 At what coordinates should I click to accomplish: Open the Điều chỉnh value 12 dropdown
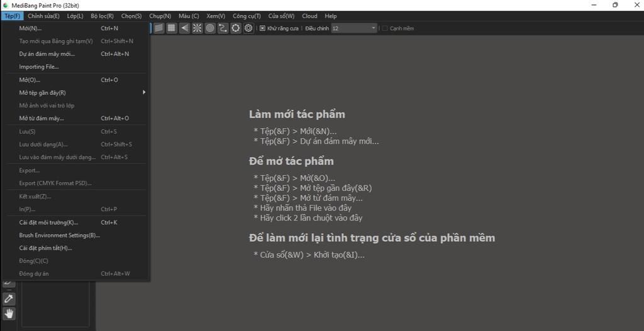click(x=354, y=28)
